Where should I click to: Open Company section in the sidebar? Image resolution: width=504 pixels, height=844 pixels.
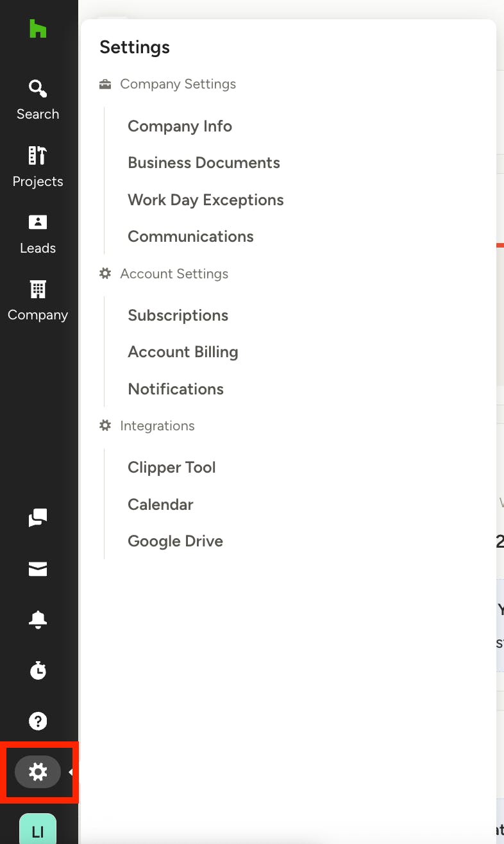[38, 301]
